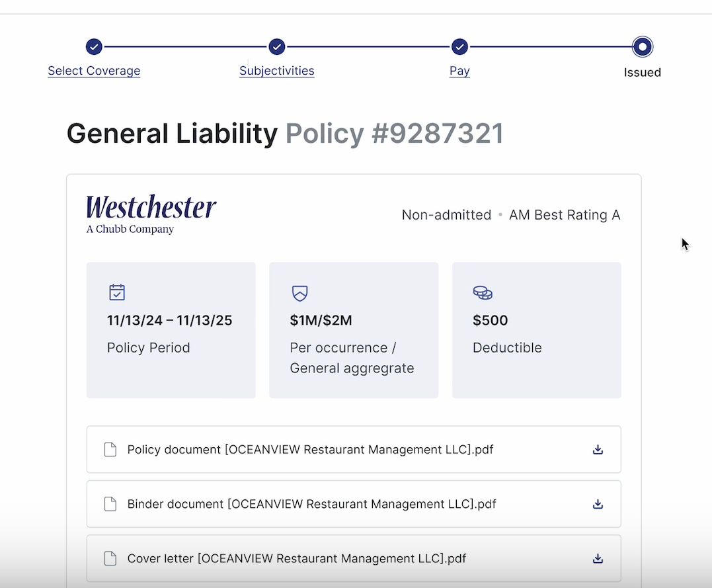Open the Select Coverage link
Screen dimensions: 712x588
94,71
